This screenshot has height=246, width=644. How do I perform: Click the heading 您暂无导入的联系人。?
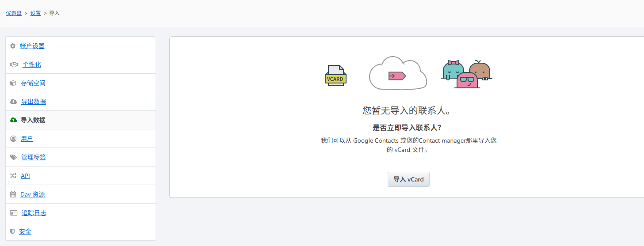click(408, 111)
